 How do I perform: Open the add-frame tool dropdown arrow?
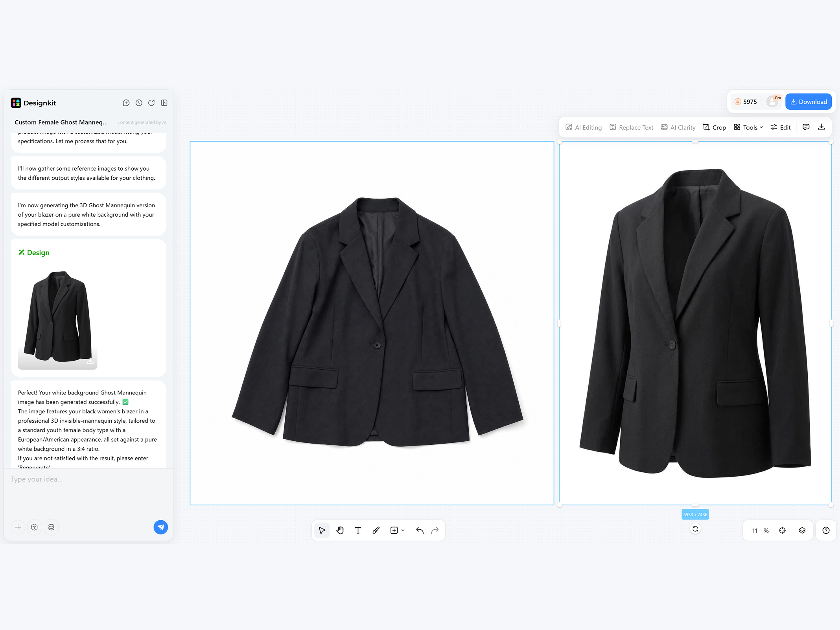click(x=403, y=531)
